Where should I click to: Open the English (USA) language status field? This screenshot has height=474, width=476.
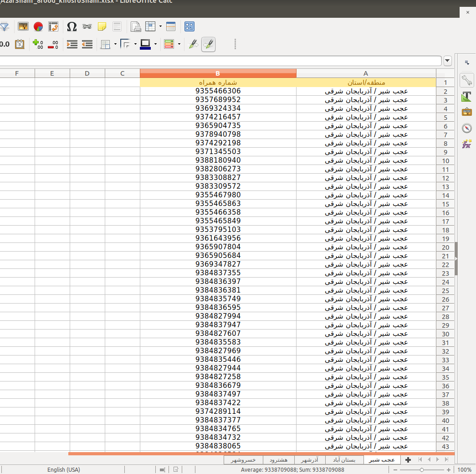tap(63, 470)
